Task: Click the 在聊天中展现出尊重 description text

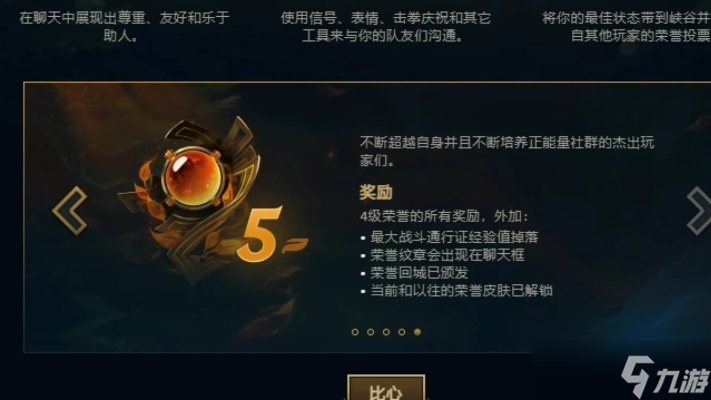Action: pos(124,26)
